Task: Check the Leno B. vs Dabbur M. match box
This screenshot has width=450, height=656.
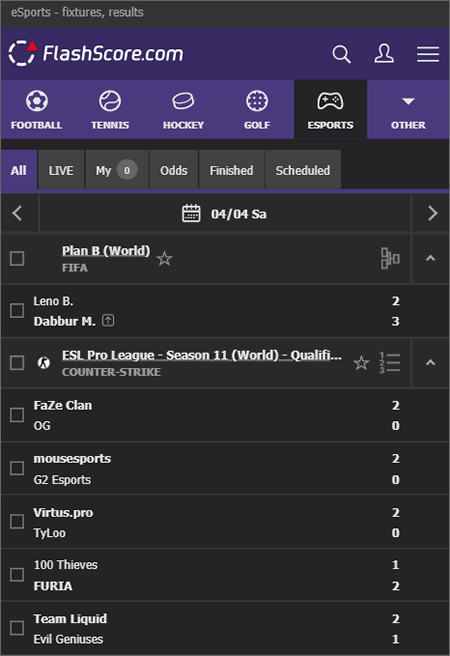Action: [17, 311]
